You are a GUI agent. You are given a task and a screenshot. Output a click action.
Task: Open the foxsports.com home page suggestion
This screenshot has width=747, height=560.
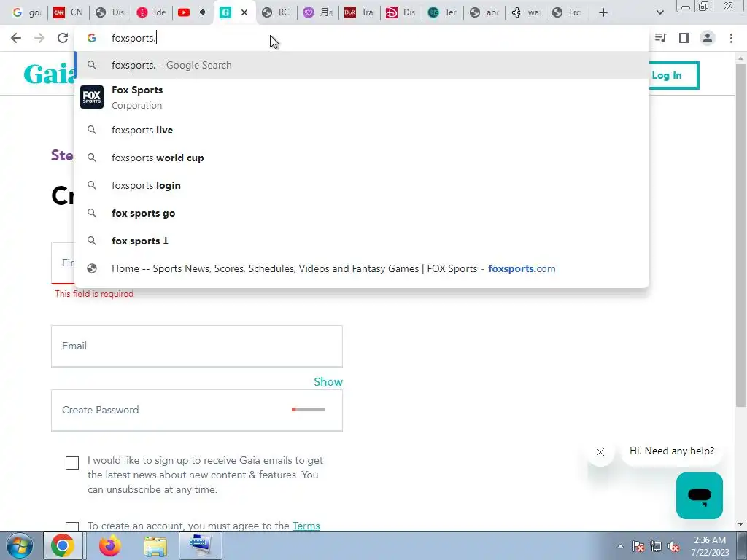point(362,268)
